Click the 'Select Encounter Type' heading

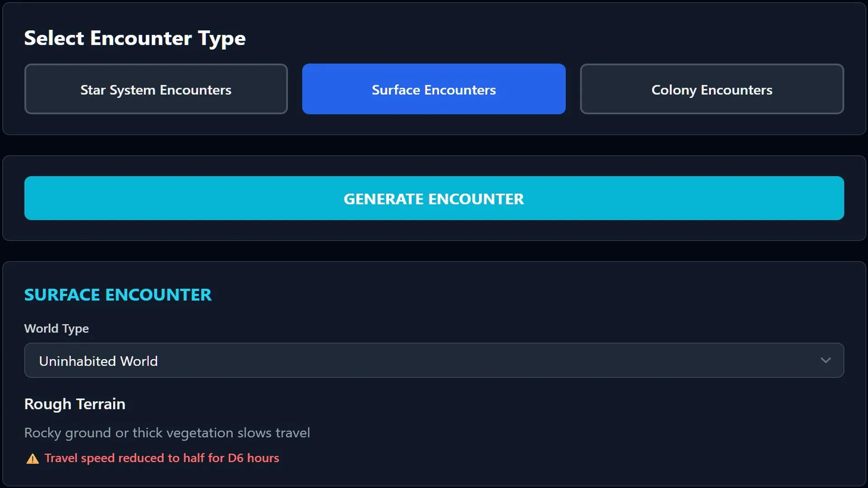135,38
